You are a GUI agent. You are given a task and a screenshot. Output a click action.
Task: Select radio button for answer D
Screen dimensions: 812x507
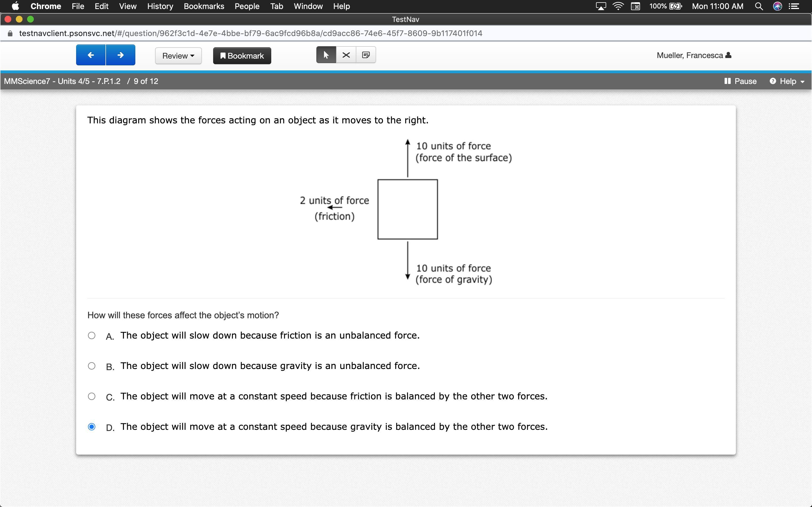[92, 426]
